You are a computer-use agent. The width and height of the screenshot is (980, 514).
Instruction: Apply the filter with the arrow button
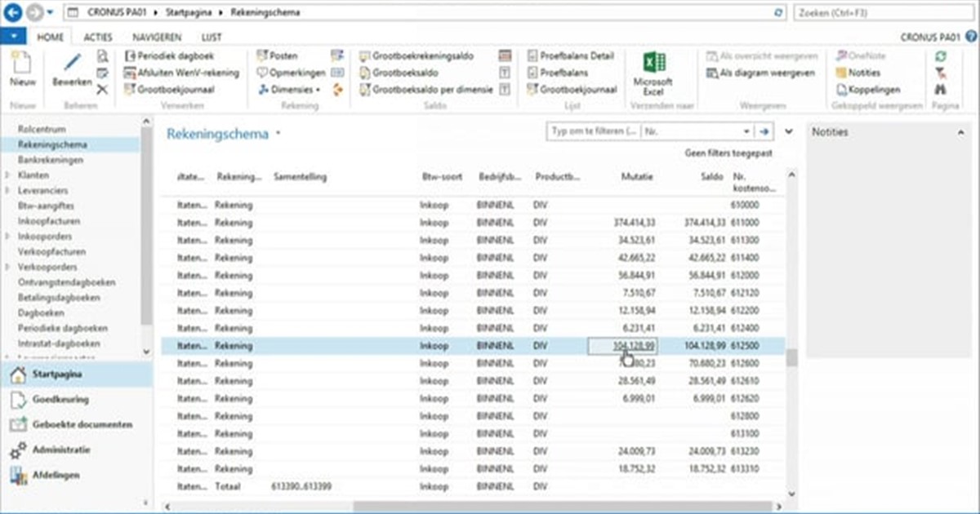pos(764,131)
